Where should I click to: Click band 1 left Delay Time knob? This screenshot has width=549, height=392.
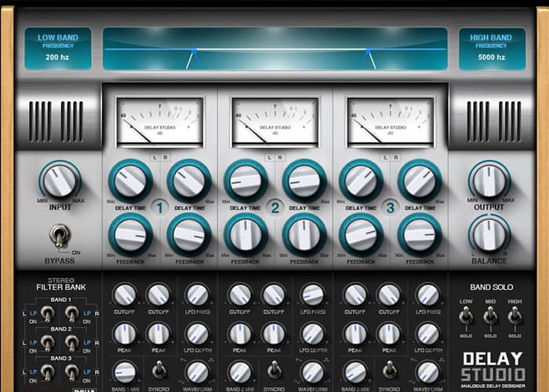(131, 181)
